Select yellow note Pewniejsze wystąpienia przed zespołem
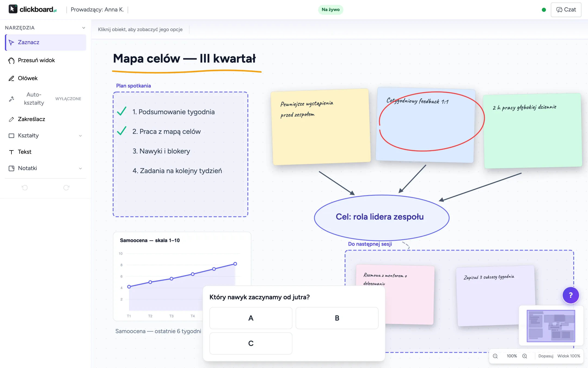 (321, 127)
